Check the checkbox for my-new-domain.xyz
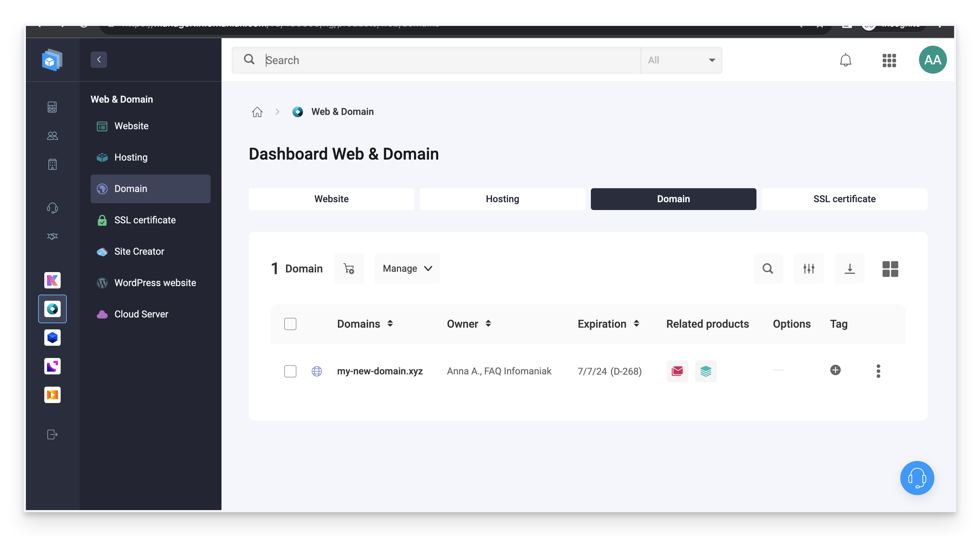Viewport: 980px width, 536px height. (290, 371)
